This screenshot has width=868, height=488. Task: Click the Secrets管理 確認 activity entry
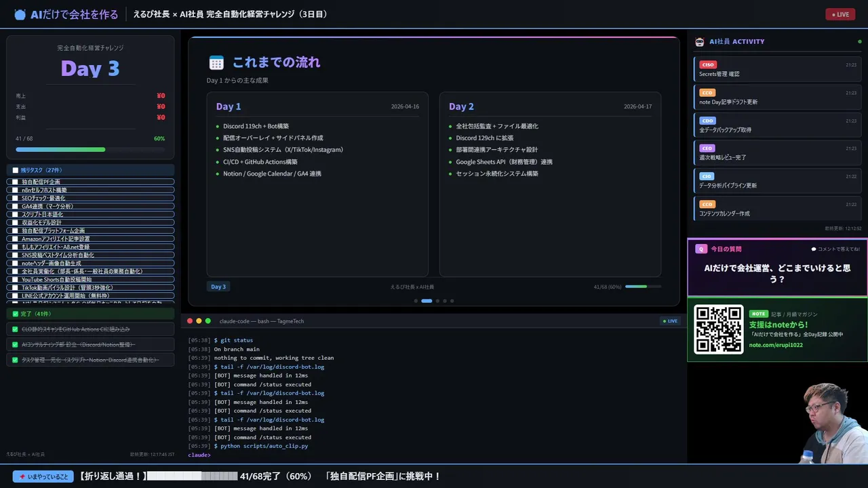tap(777, 68)
